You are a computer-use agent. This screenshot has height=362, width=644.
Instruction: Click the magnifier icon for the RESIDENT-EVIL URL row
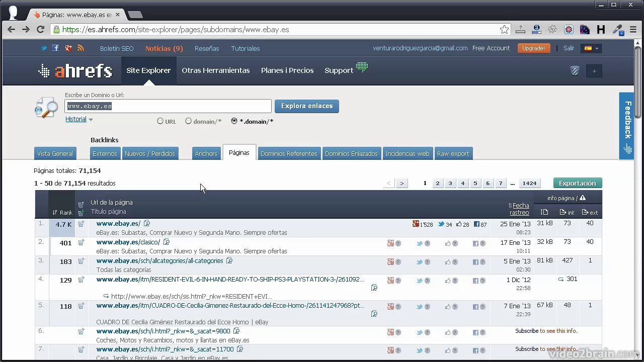coord(374,288)
